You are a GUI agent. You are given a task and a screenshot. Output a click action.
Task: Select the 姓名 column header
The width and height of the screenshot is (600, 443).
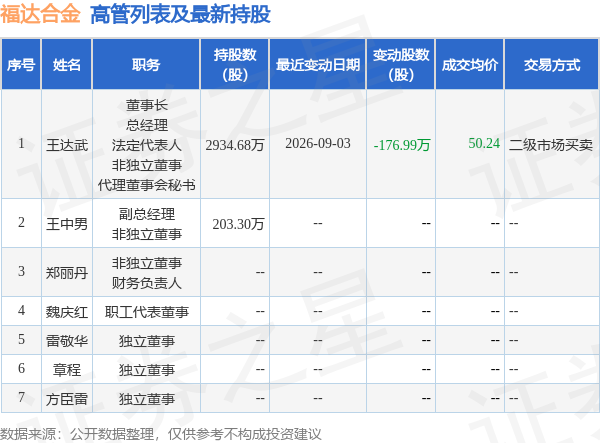67,65
